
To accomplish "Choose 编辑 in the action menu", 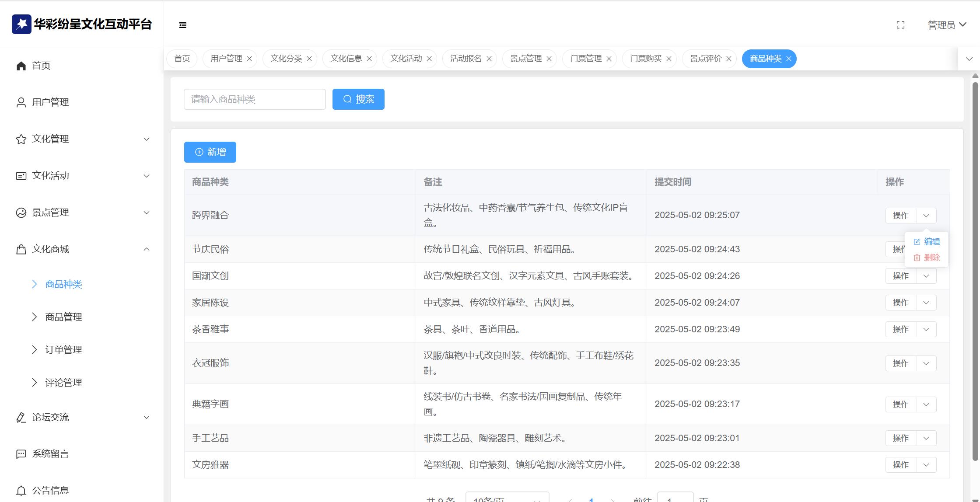I will tap(927, 242).
